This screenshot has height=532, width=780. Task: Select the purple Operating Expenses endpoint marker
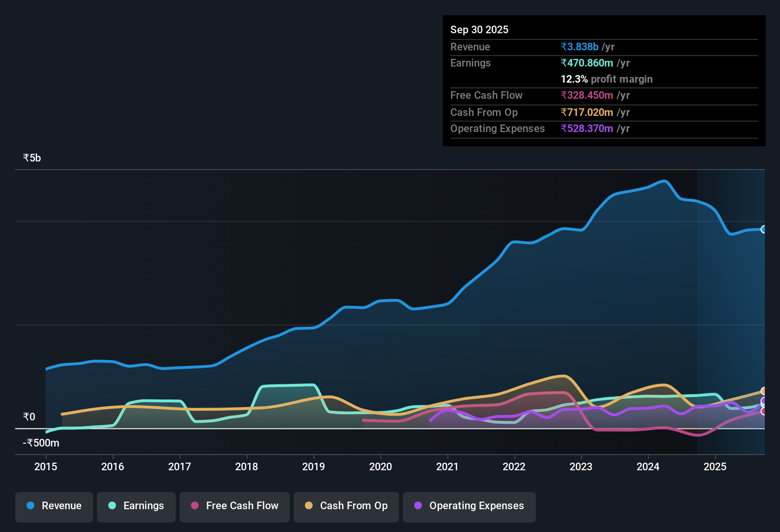coord(762,401)
